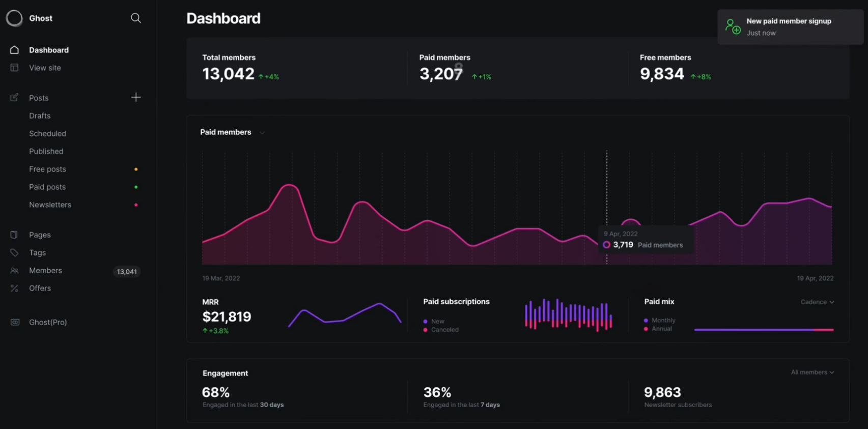Expand the Paid members chart dropdown
Viewport: 868px width, 429px height.
(x=262, y=132)
